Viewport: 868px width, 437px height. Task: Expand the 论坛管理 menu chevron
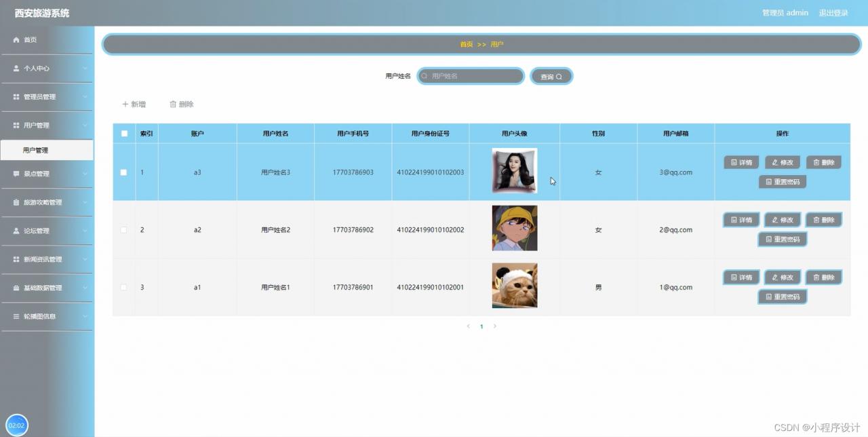[x=85, y=231]
